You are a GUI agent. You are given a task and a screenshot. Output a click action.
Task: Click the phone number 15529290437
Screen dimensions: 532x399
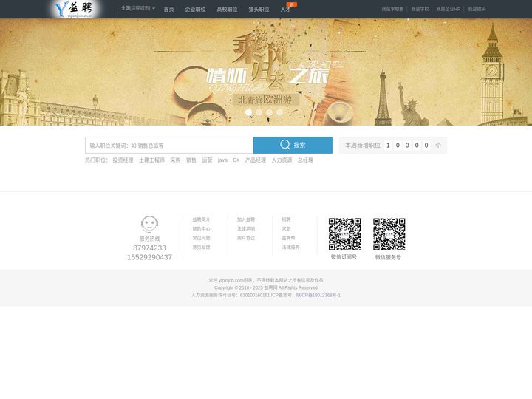tap(149, 257)
